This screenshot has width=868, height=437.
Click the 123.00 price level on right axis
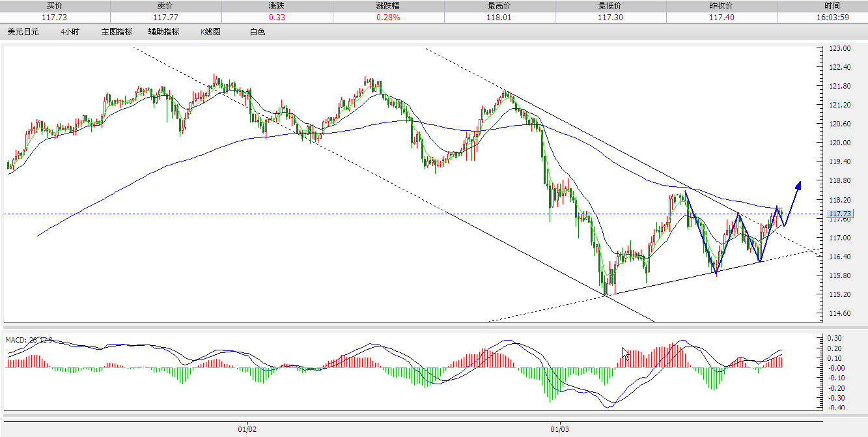point(840,48)
